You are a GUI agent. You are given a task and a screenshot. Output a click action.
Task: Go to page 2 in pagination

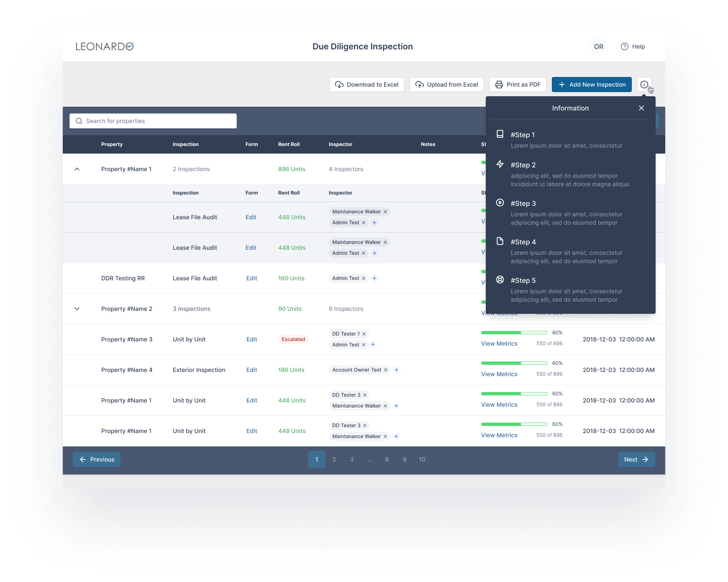click(x=334, y=459)
